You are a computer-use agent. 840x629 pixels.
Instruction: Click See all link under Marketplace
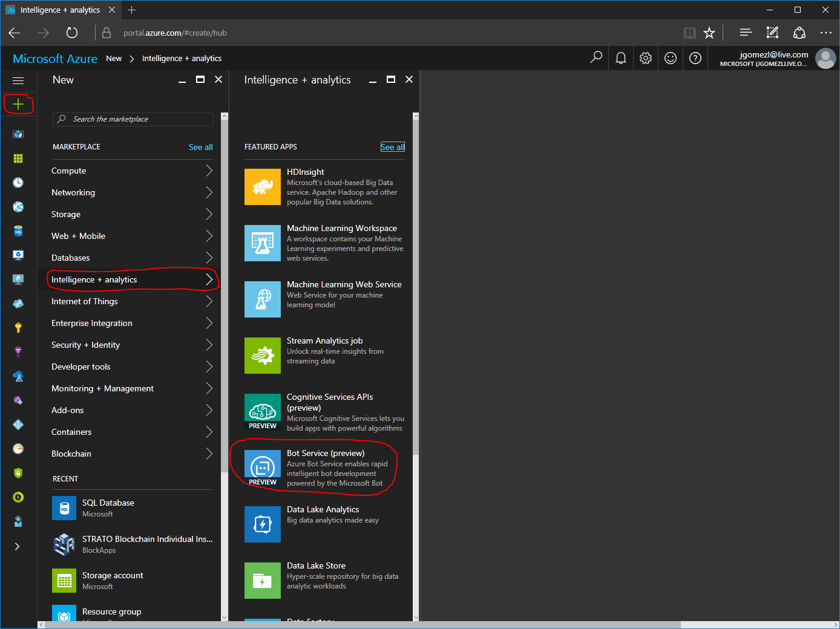coord(200,147)
